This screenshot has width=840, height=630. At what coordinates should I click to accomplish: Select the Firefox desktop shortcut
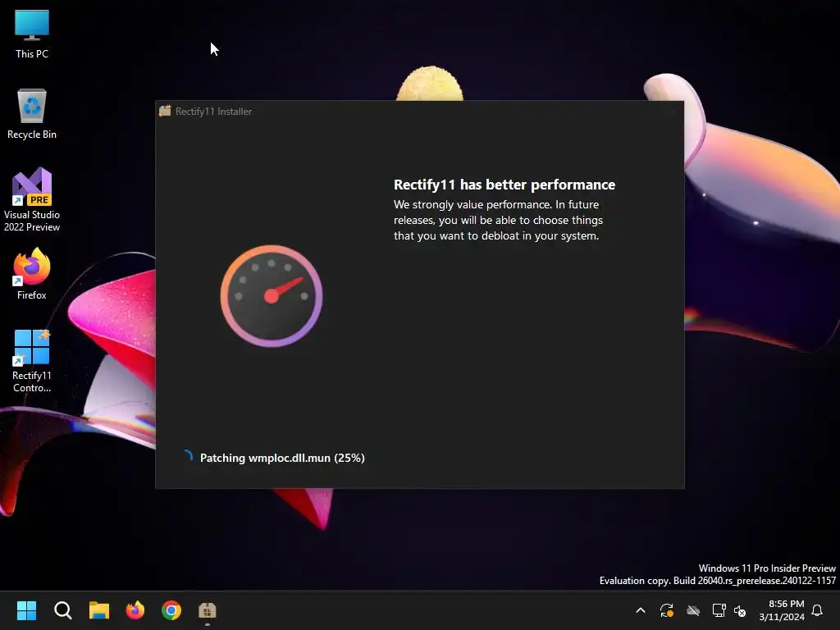(x=32, y=274)
